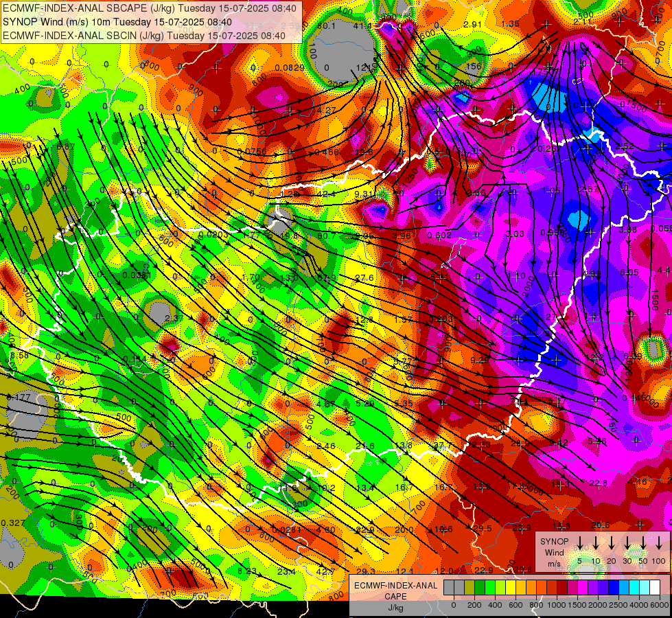Click the map value '21.6'
The width and height of the screenshot is (672, 618).
tap(364, 446)
